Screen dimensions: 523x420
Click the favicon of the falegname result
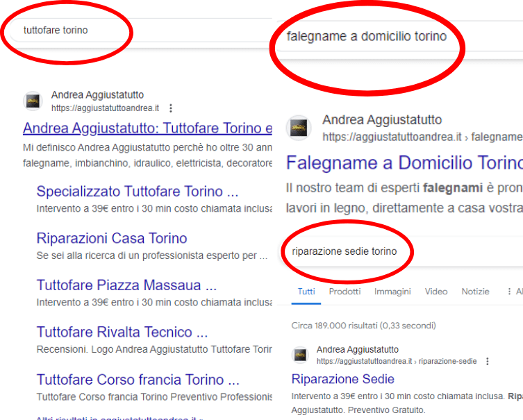coord(299,128)
